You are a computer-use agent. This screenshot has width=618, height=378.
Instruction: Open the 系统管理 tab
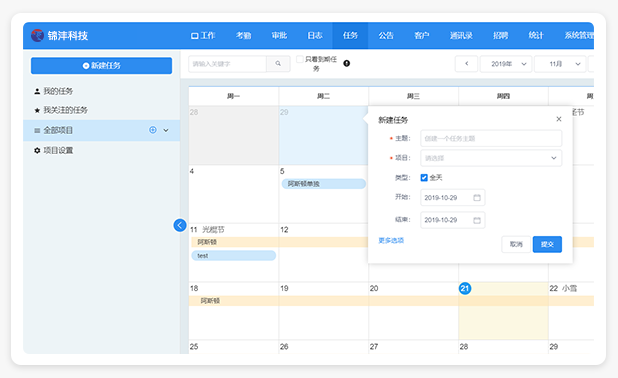pyautogui.click(x=578, y=35)
